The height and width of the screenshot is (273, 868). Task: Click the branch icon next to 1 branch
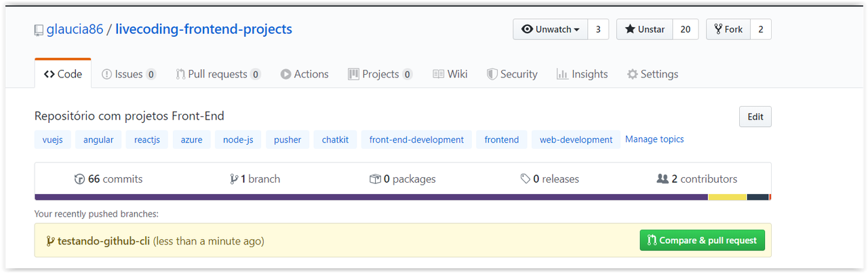[x=234, y=179]
